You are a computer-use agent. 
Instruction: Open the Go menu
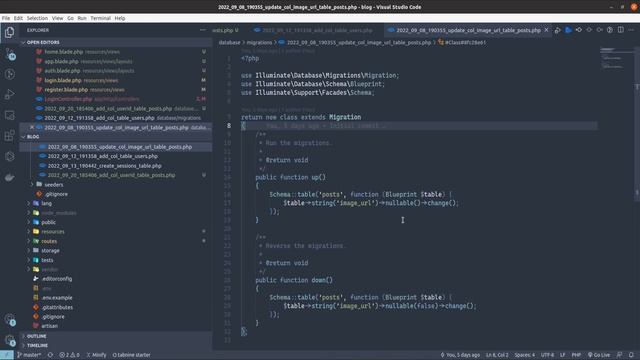[71, 18]
